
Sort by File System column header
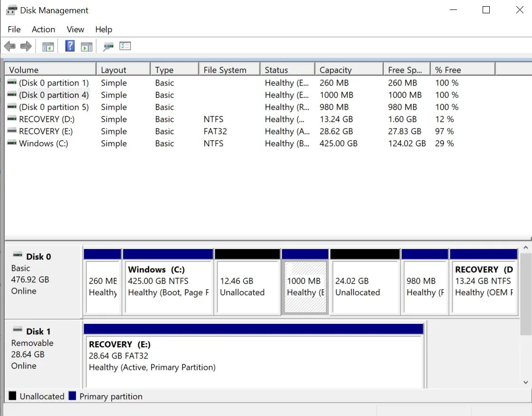[x=230, y=69]
